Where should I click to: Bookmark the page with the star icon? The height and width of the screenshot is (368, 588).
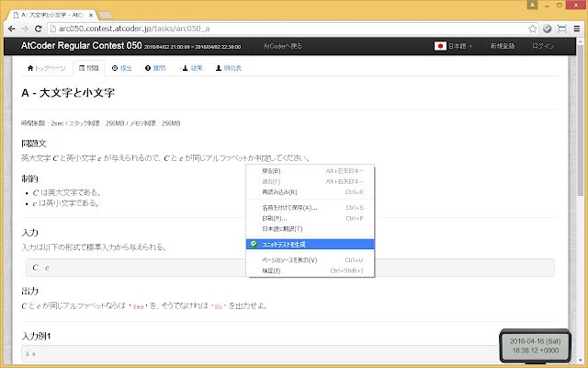click(533, 29)
